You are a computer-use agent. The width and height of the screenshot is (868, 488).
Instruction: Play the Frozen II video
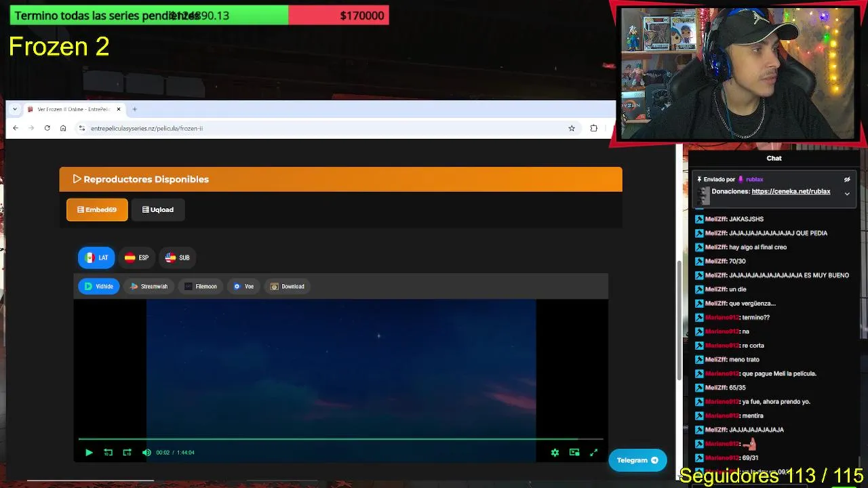tap(89, 452)
